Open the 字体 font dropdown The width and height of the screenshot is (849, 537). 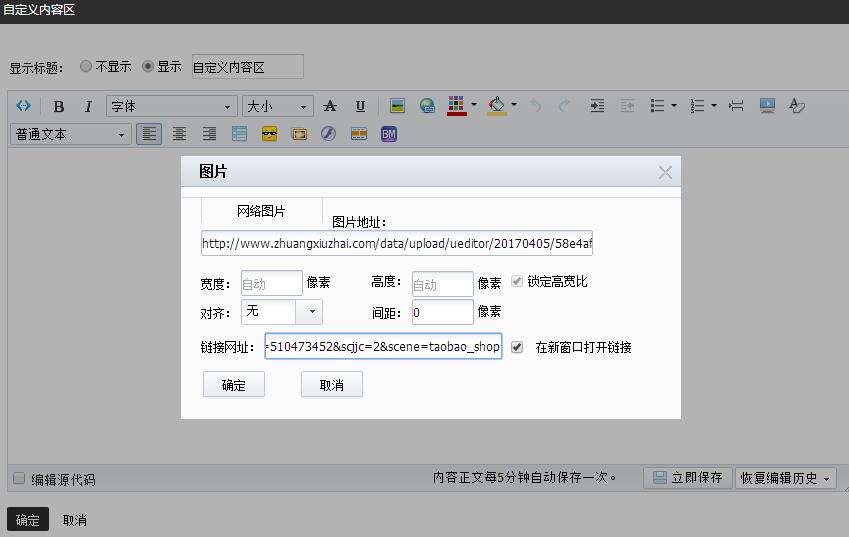[x=171, y=106]
